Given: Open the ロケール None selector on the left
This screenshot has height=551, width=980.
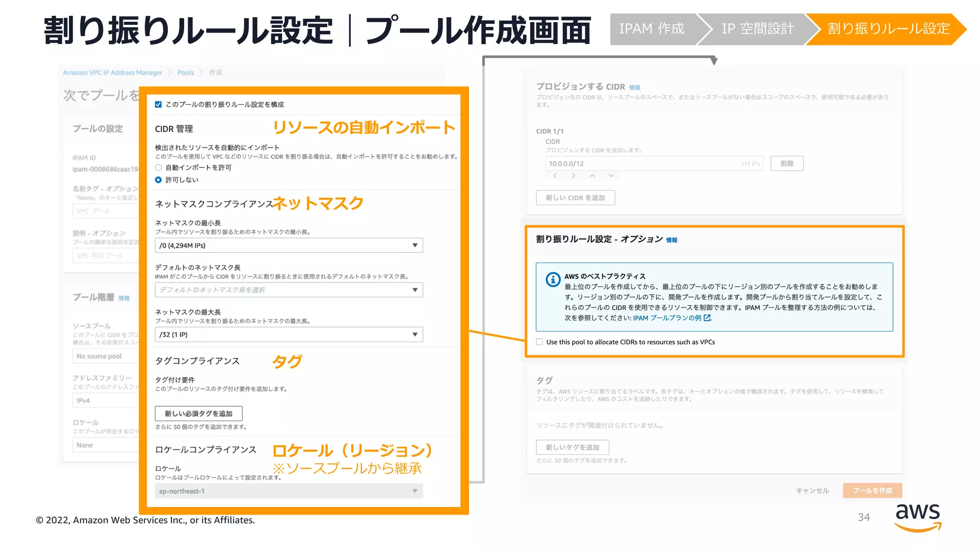Looking at the screenshot, I should tap(106, 445).
